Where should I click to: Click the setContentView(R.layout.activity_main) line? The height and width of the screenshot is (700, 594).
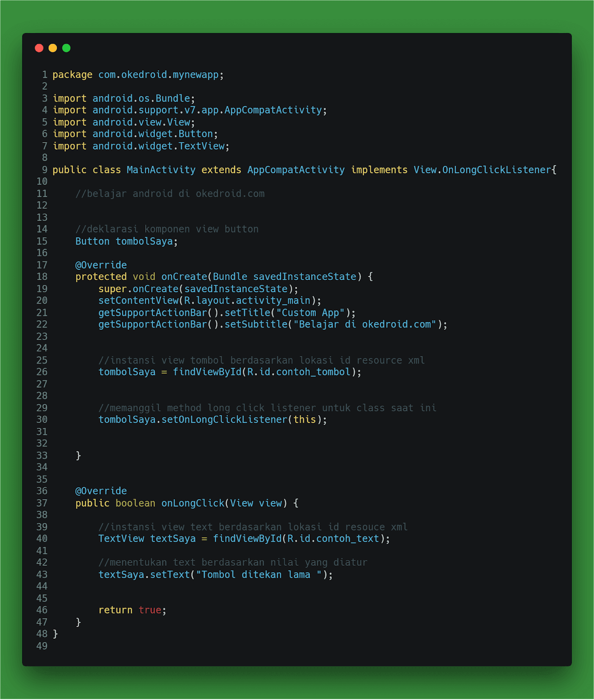210,301
